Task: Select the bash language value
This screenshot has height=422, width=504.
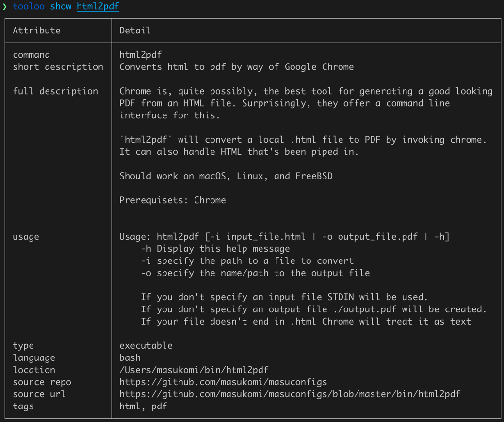Action: coord(129,357)
